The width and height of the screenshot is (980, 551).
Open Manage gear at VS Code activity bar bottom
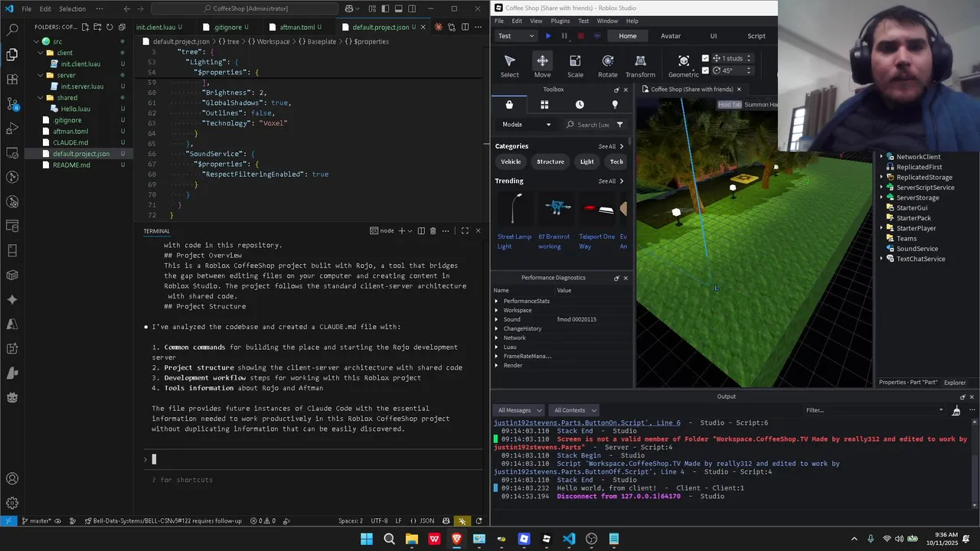[x=12, y=504]
